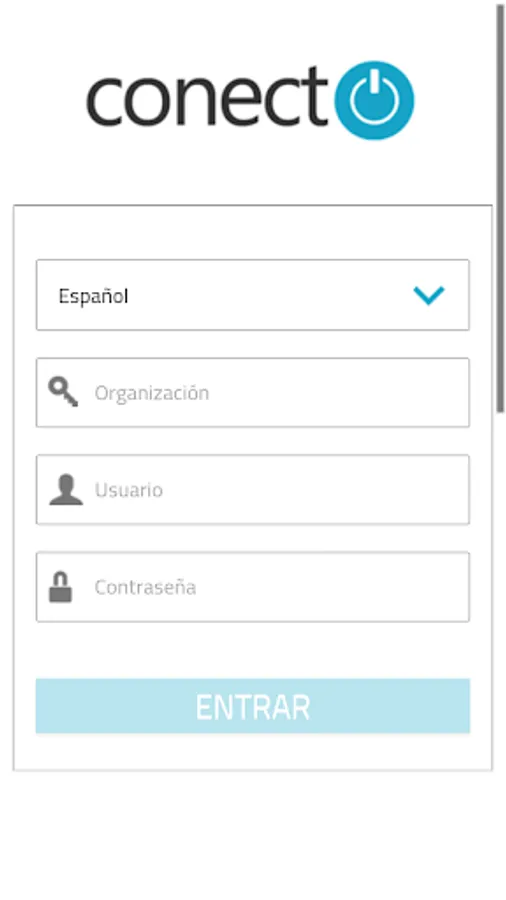Open the Español language dropdown
Screen dimensions: 506x900
tap(252, 295)
